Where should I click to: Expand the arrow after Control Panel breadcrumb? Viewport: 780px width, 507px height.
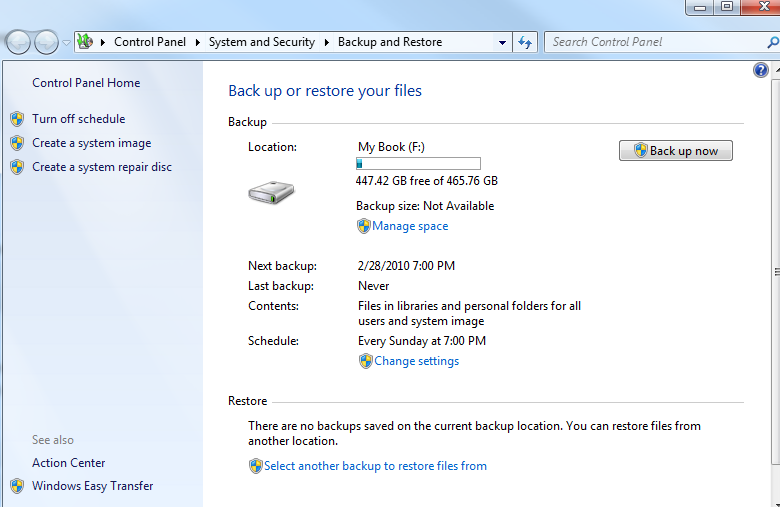pyautogui.click(x=200, y=42)
